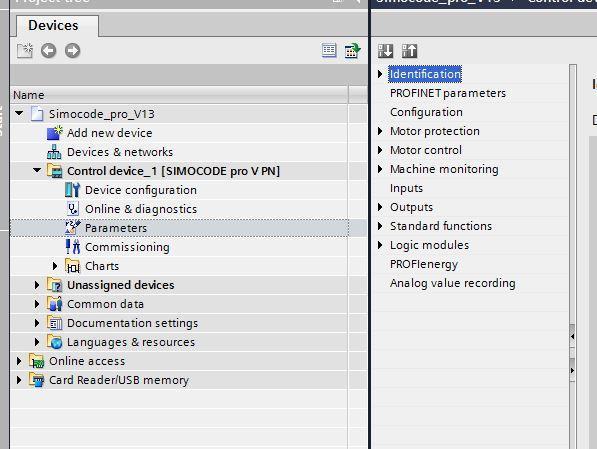Expand the Machine monitoring arrow
The image size is (597, 449).
[380, 169]
